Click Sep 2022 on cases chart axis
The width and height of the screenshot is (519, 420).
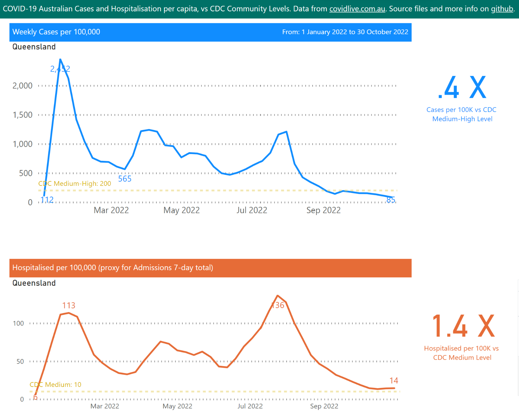[x=324, y=210]
